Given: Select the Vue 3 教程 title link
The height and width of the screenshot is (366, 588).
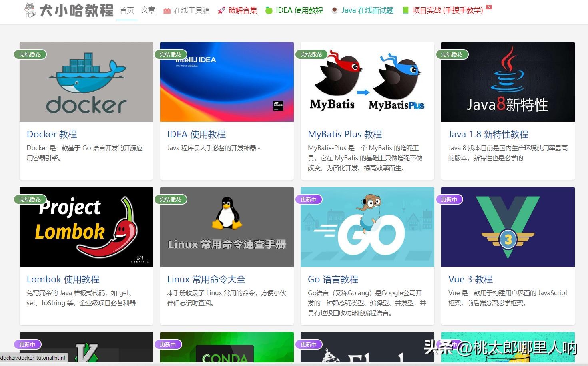Looking at the screenshot, I should click(x=470, y=279).
